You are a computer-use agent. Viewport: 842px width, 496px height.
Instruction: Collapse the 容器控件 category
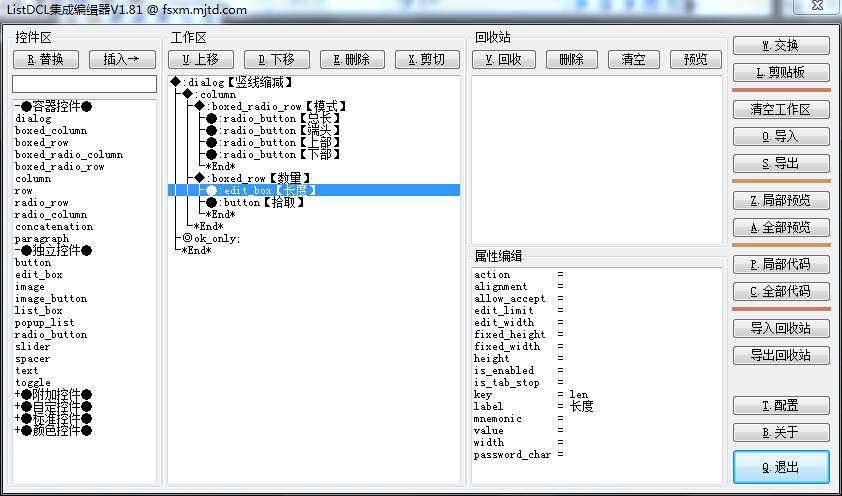tap(54, 106)
